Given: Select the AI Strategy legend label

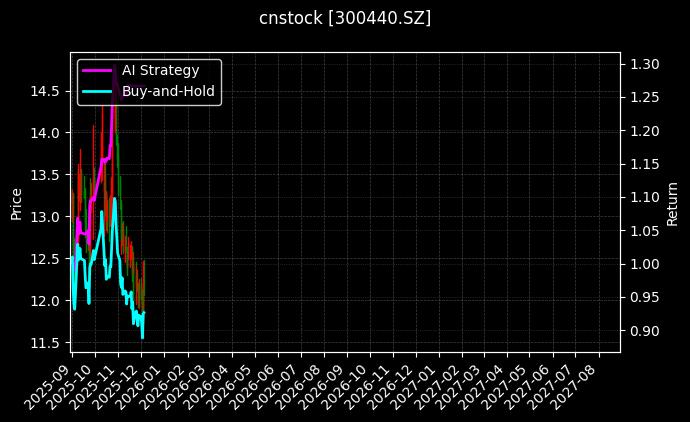Looking at the screenshot, I should pos(160,71).
